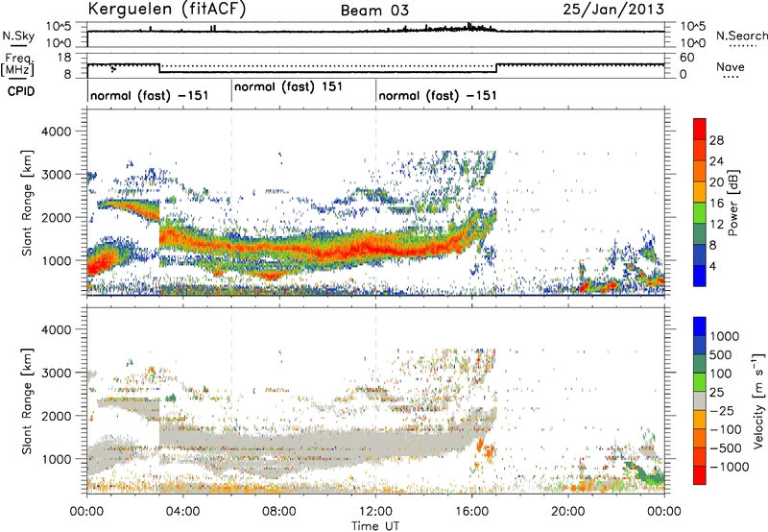The width and height of the screenshot is (768, 532).
Task: Click the '08:00' time axis tick label
Action: tap(278, 512)
